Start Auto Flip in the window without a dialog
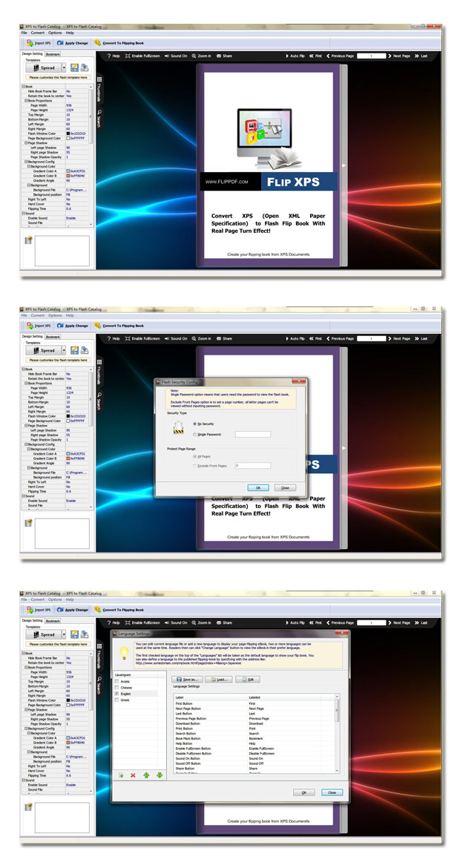The height and width of the screenshot is (868, 460). pos(295,56)
